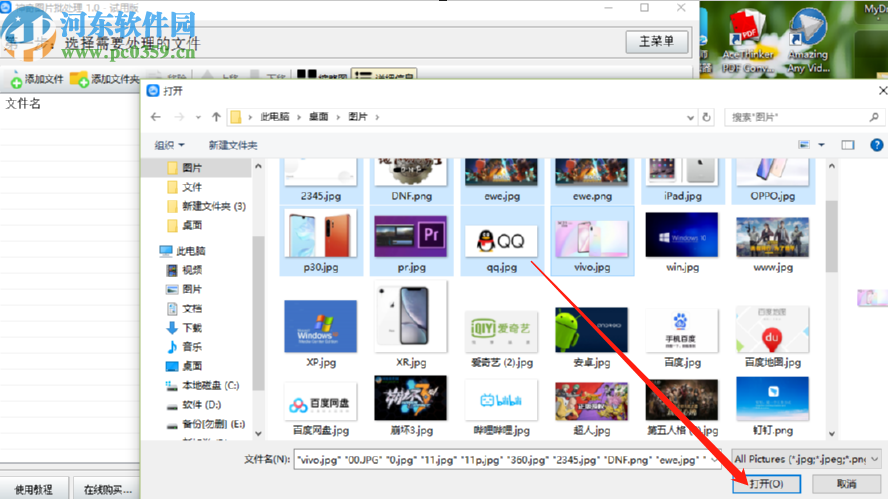Go back in the open dialog
888x499 pixels.
[156, 117]
